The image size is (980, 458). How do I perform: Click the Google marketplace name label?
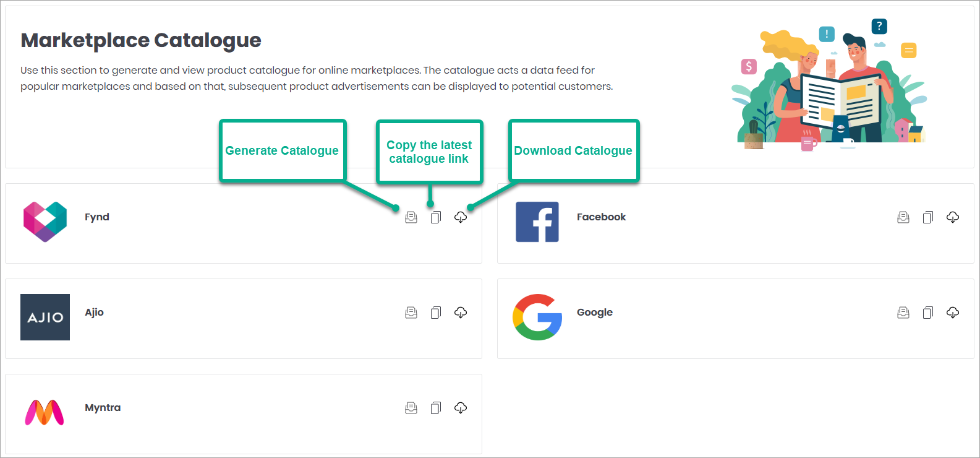[595, 313]
